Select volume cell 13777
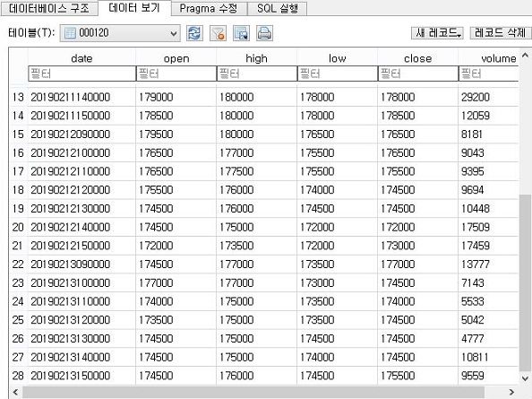The height and width of the screenshot is (399, 532). [x=489, y=265]
